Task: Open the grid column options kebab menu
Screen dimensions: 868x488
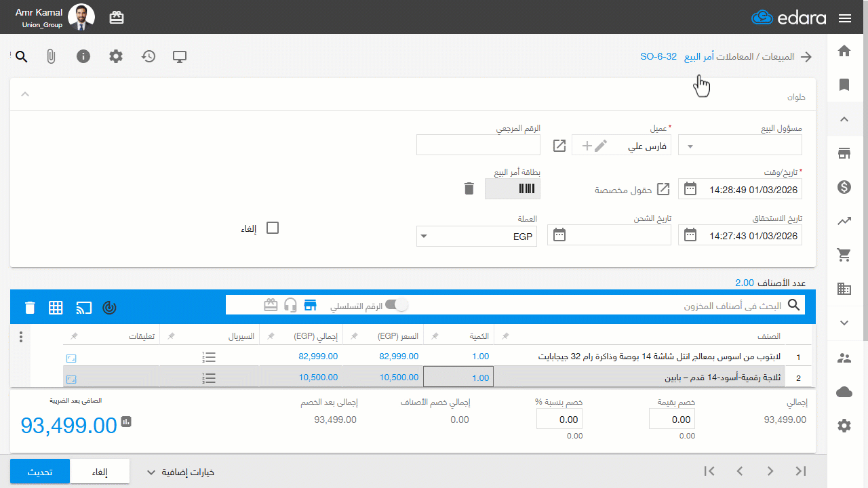Action: (x=21, y=337)
